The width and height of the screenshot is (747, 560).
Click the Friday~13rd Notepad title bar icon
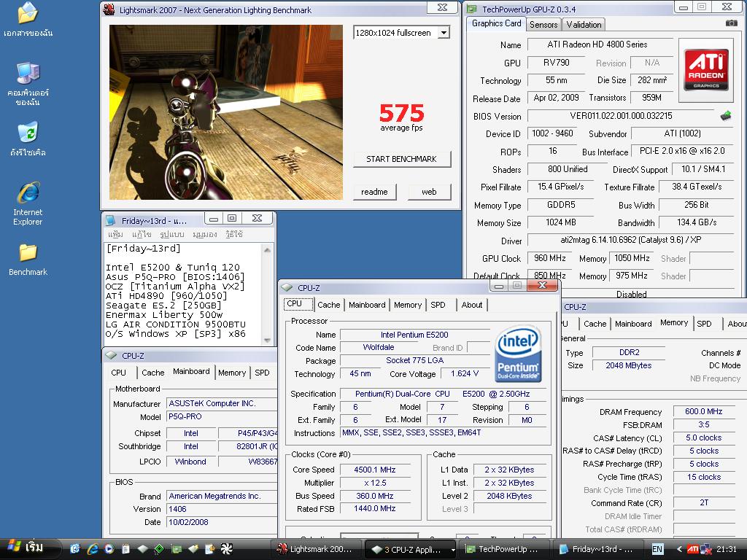(x=111, y=220)
